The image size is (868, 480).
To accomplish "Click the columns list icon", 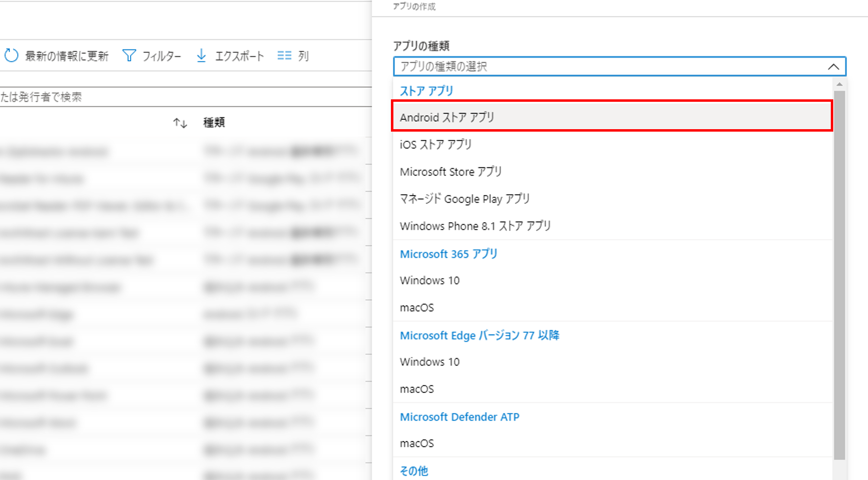I will tap(284, 56).
